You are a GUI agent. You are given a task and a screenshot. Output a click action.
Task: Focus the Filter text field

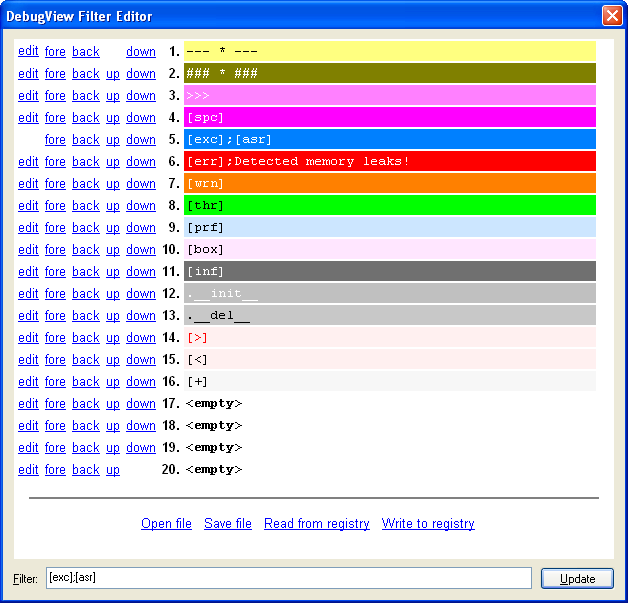289,578
